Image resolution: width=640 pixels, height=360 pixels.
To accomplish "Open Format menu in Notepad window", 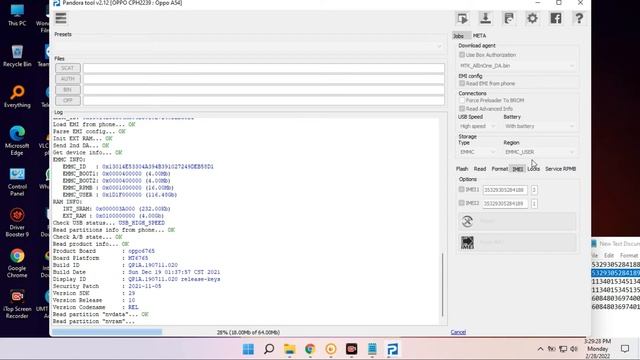I will click(629, 256).
